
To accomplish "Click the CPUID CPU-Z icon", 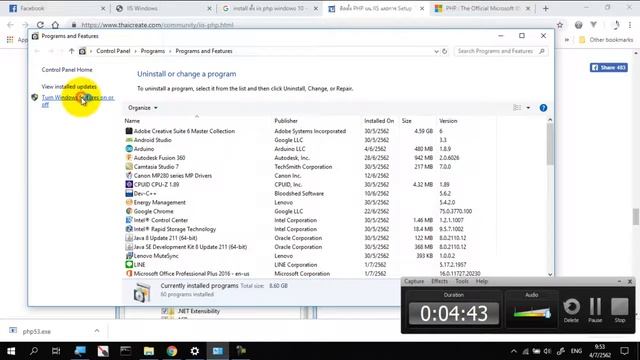I will click(129, 184).
